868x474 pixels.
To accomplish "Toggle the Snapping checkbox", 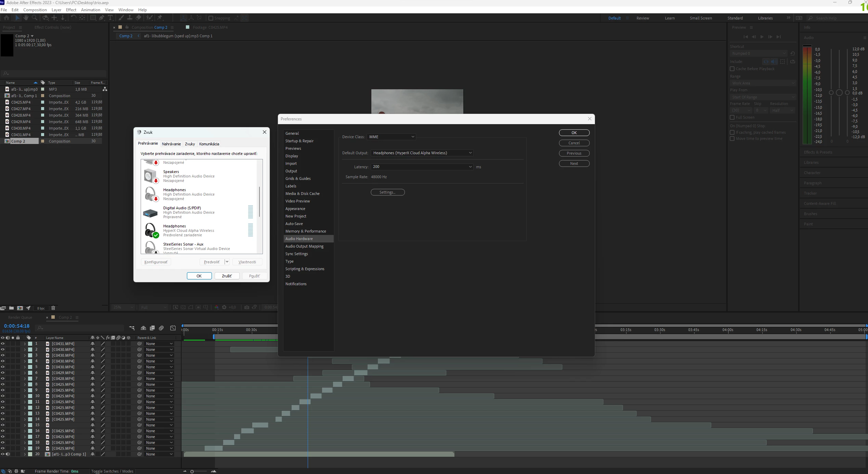I will pos(211,18).
